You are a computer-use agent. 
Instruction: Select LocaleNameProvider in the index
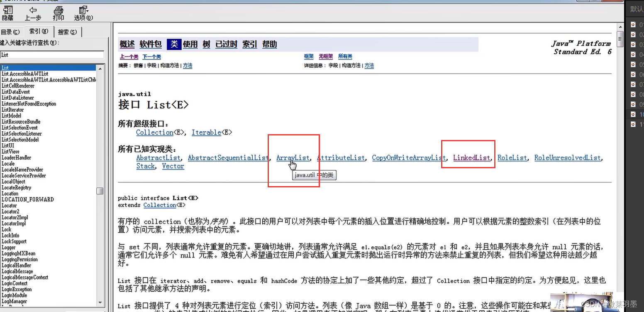click(22, 170)
